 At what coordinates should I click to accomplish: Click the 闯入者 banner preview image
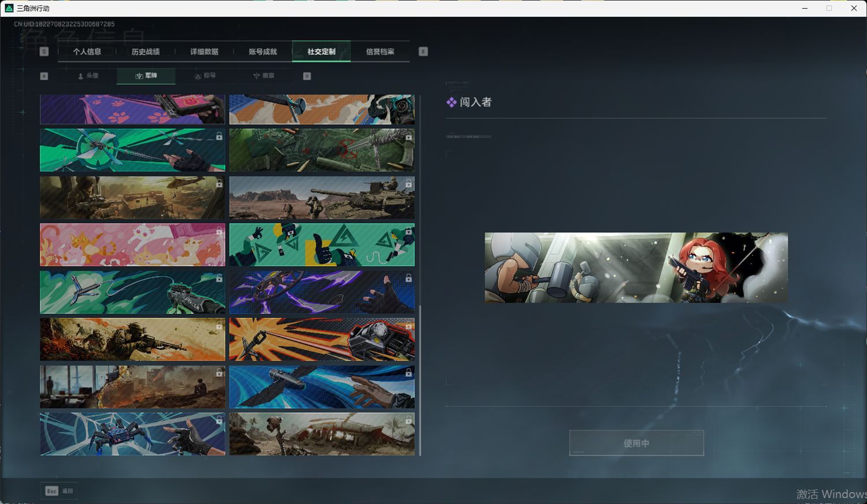[636, 267]
